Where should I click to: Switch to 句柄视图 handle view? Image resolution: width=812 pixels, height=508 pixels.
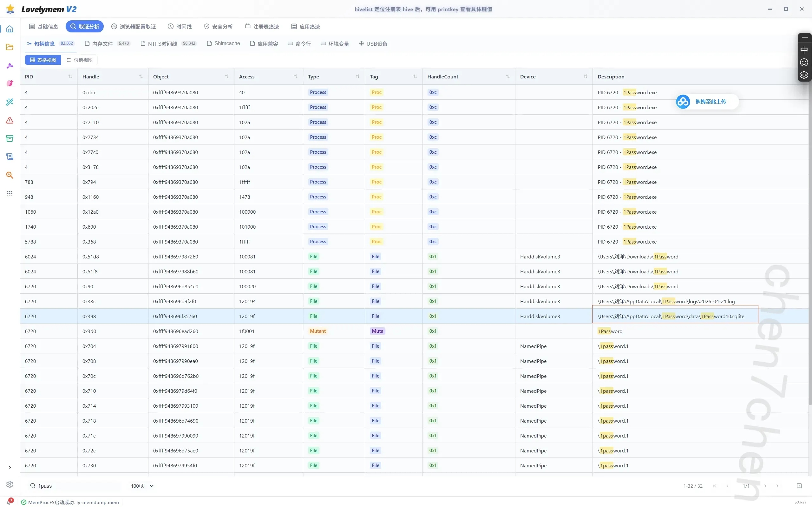(x=80, y=60)
